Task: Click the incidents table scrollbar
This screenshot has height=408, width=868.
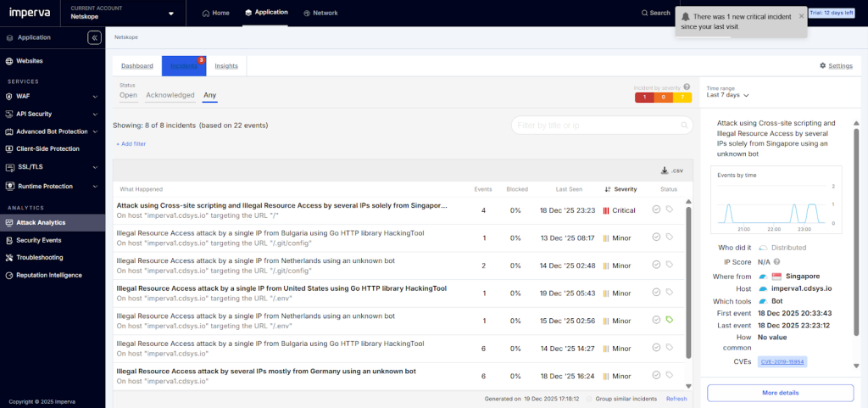Action: tap(688, 282)
